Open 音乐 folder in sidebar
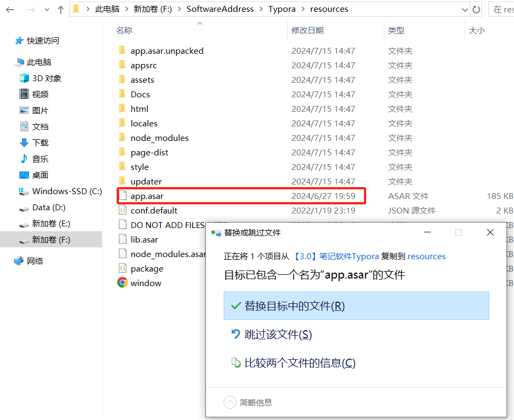514x420 pixels. point(34,159)
